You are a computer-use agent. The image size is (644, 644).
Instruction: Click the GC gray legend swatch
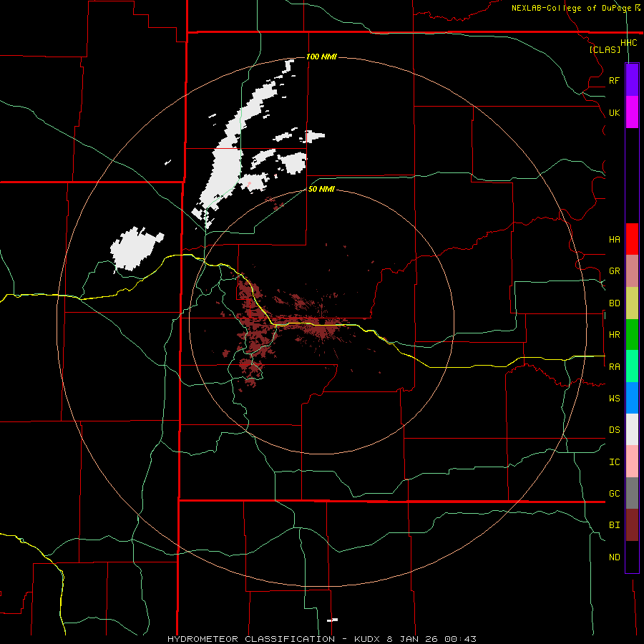(x=632, y=493)
